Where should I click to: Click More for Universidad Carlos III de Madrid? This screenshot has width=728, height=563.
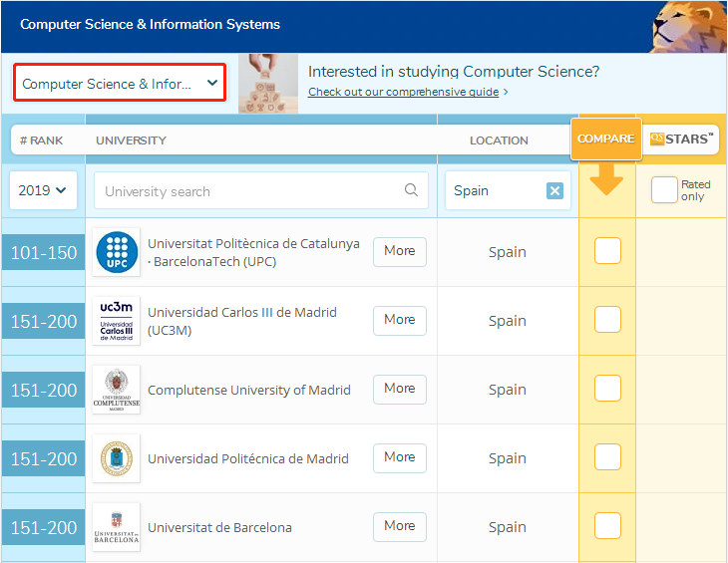point(400,321)
